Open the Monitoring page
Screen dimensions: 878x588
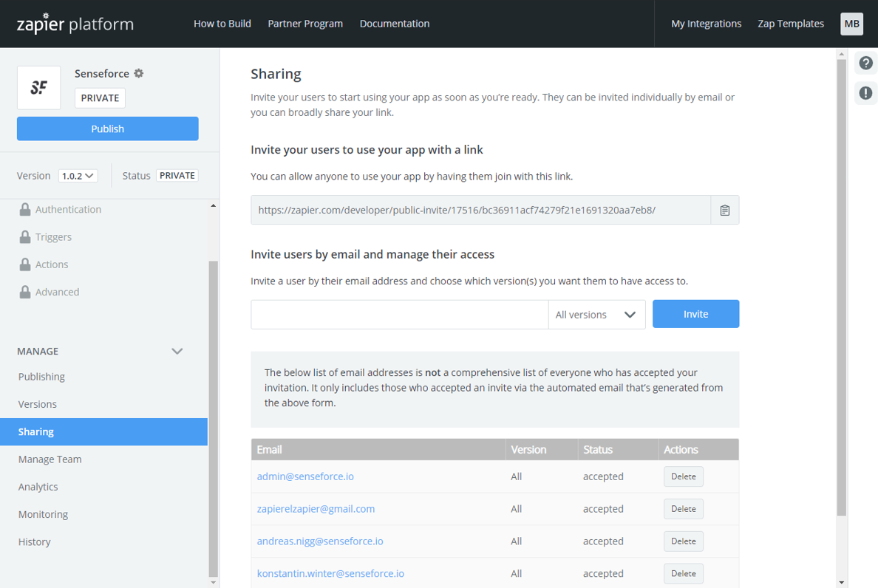pyautogui.click(x=43, y=514)
